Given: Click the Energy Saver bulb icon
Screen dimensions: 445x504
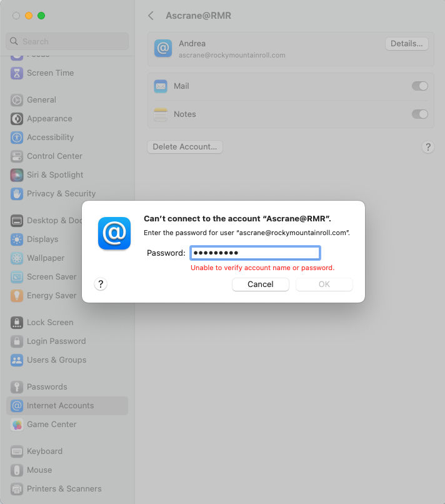Looking at the screenshot, I should (x=17, y=296).
